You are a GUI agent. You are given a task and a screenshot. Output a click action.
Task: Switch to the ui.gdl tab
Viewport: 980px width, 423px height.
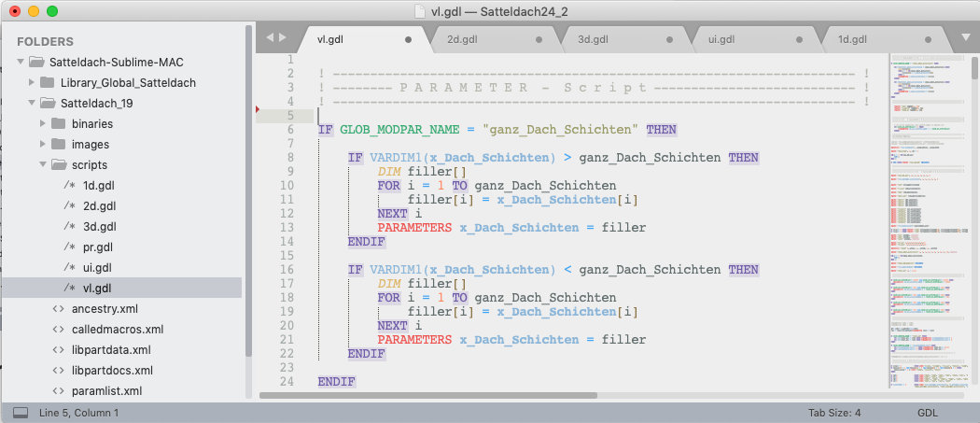coord(721,39)
